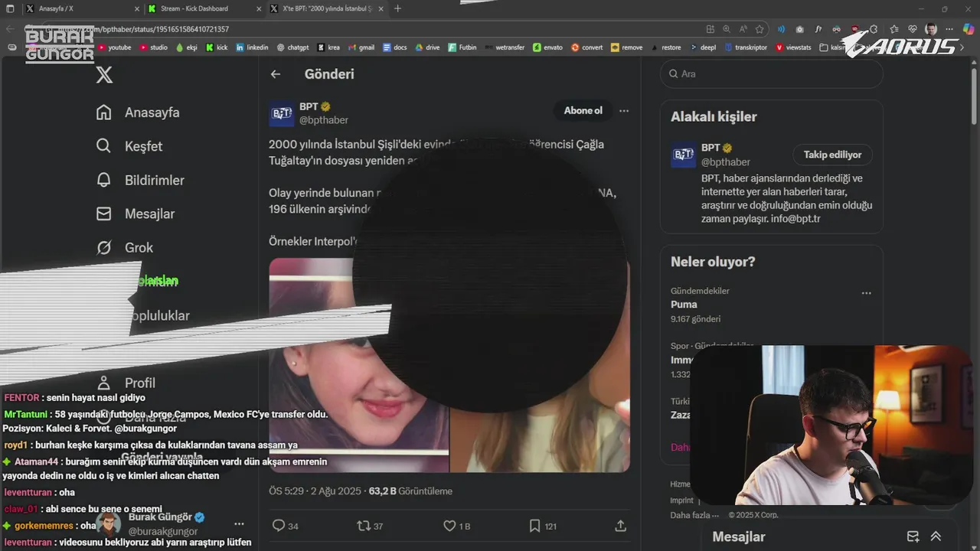Star this page as browser favorite
The height and width of the screenshot is (551, 980).
click(759, 29)
